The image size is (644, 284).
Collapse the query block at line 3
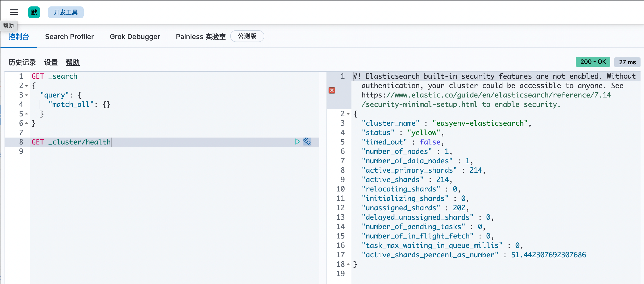(26, 95)
